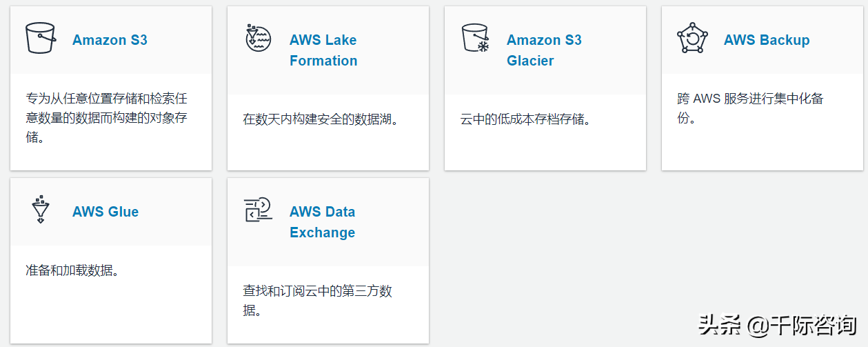Click the AWS Glue funnel icon
This screenshot has height=347, width=868.
[x=41, y=210]
